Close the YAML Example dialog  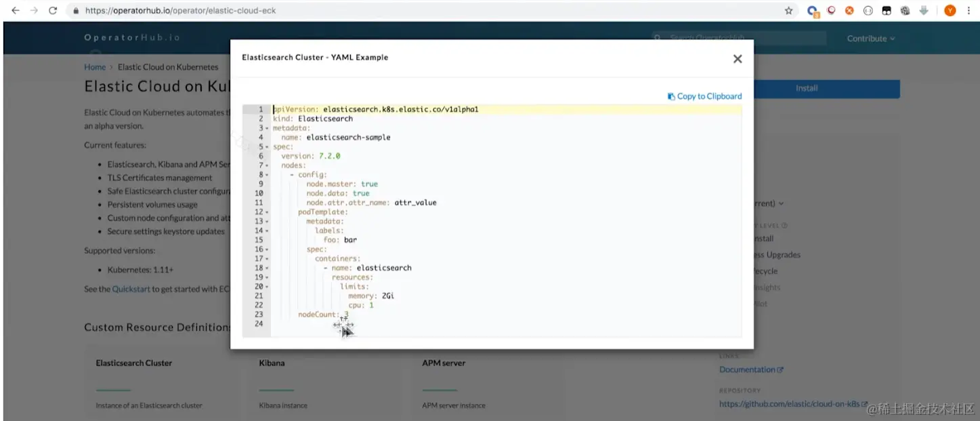tap(738, 59)
